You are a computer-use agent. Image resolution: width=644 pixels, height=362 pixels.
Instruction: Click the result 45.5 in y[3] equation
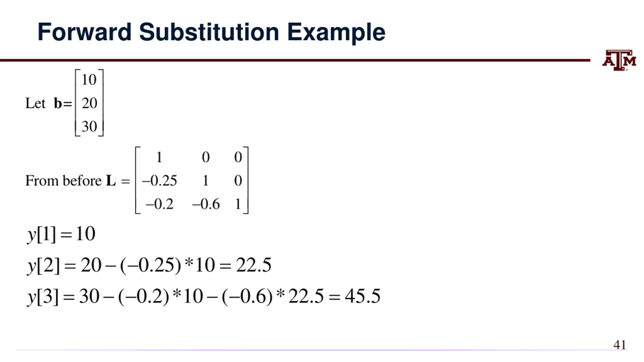pyautogui.click(x=363, y=296)
